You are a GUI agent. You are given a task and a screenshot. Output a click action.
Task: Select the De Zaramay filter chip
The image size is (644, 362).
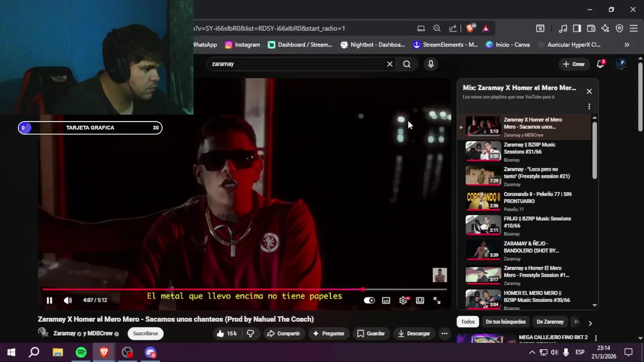click(550, 322)
